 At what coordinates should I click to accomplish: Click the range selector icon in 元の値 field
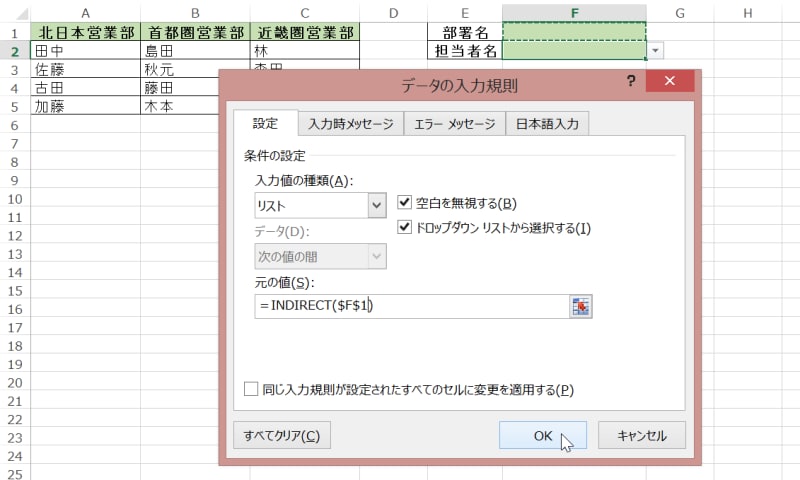point(580,307)
